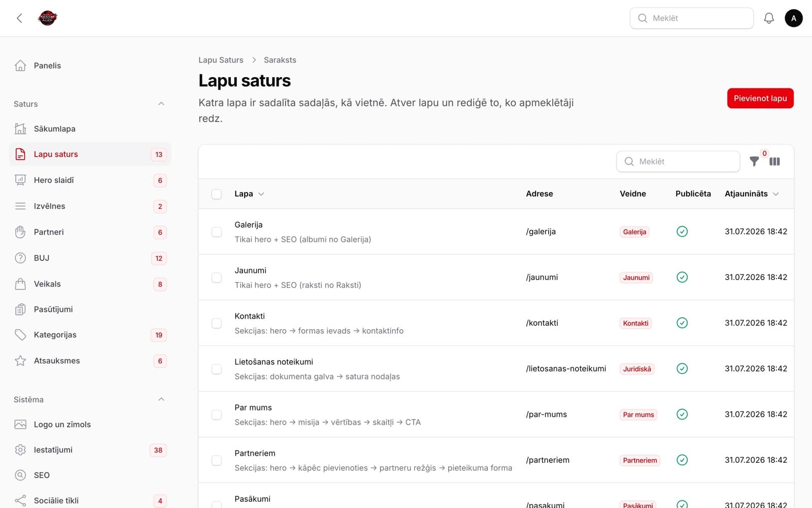Open the table filter funnel icon
Screen dimensions: 812x508
pos(754,162)
